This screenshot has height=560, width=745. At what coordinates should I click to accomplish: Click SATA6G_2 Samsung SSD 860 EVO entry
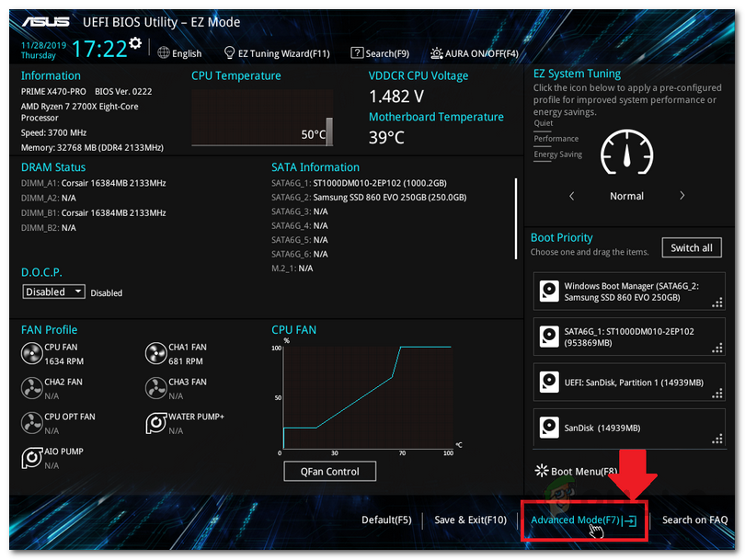[369, 197]
